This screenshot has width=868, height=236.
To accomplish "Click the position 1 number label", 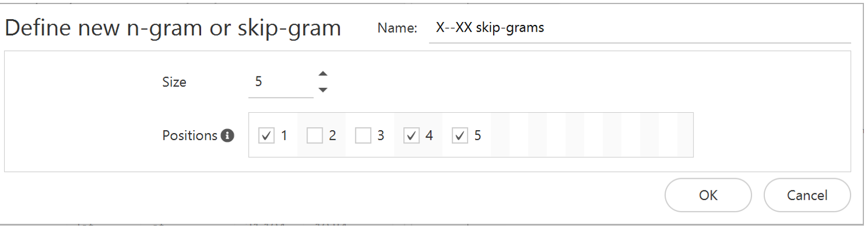I will click(x=284, y=136).
